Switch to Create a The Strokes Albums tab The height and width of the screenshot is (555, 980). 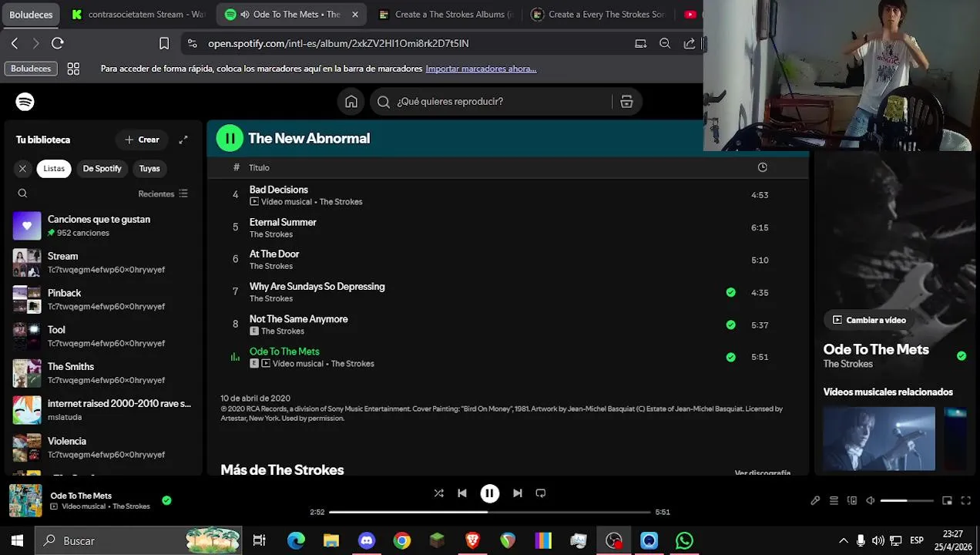445,14
